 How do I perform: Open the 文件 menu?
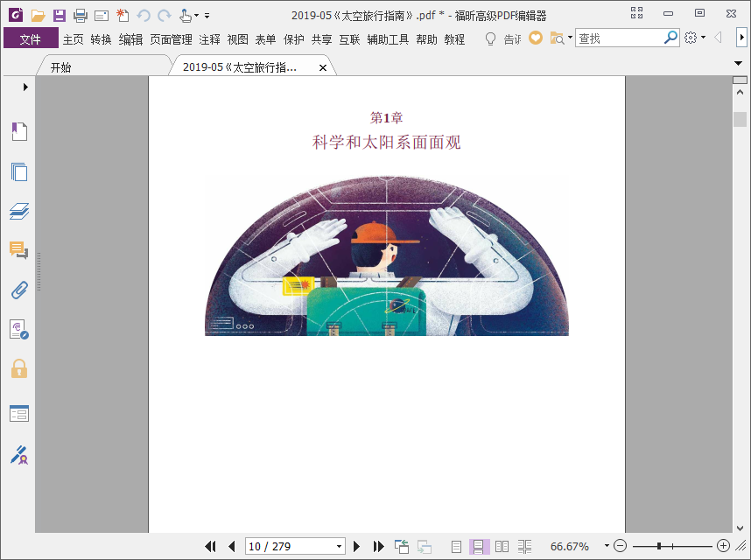31,38
